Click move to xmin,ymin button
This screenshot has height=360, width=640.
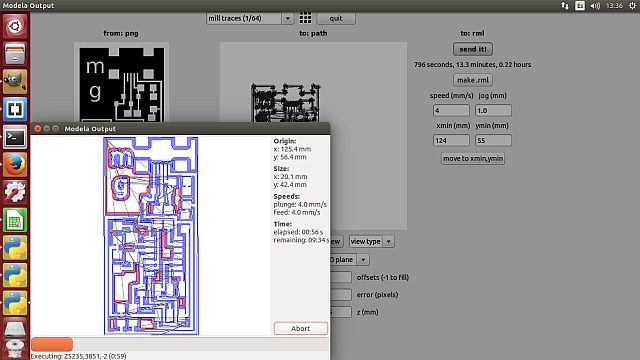click(x=473, y=158)
